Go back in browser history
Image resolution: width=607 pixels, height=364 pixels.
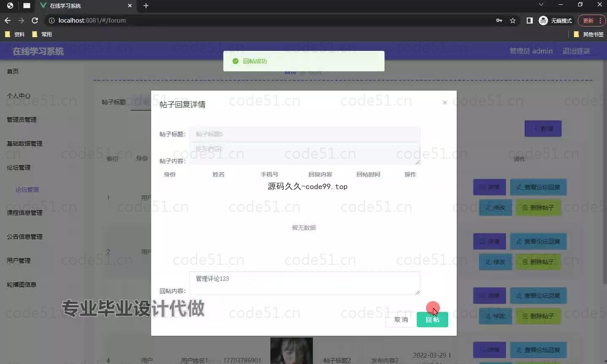pyautogui.click(x=8, y=20)
